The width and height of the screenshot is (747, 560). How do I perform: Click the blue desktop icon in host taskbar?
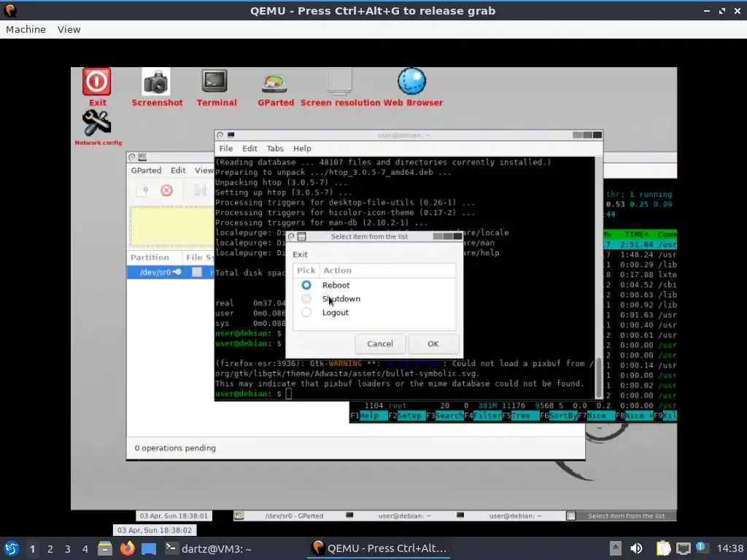tap(149, 549)
